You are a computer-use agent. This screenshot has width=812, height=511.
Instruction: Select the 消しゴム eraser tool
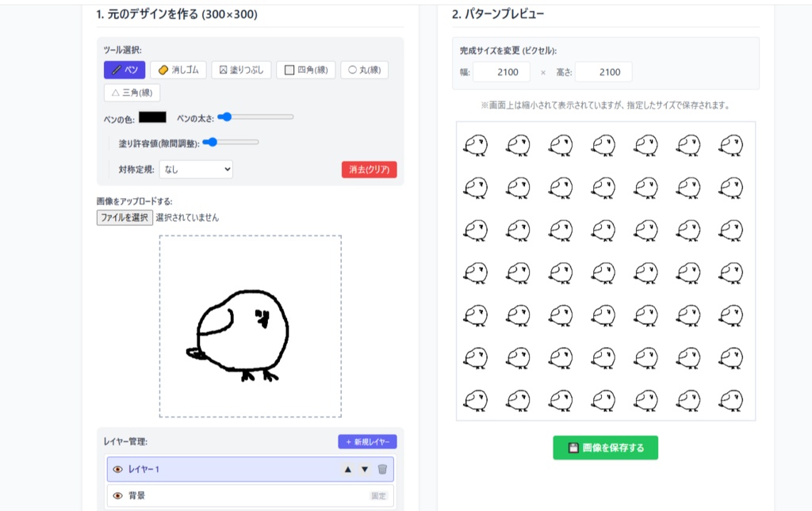pos(178,70)
